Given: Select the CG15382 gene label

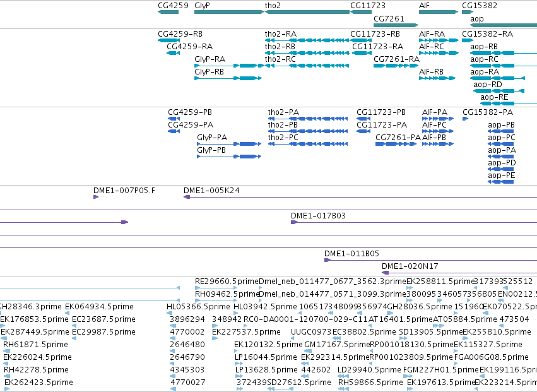Looking at the screenshot, I should [x=480, y=6].
